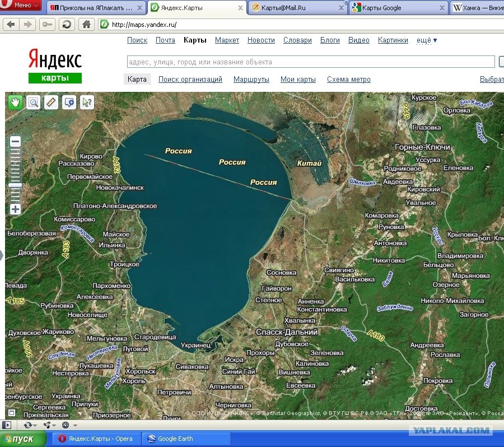Select the cursor question 'what's here' tool

(x=87, y=103)
